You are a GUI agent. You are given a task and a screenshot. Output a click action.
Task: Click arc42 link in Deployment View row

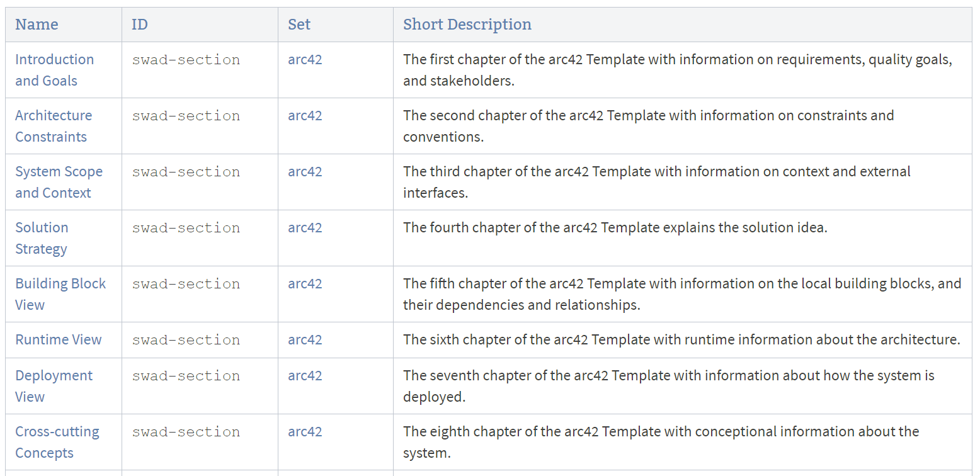305,376
